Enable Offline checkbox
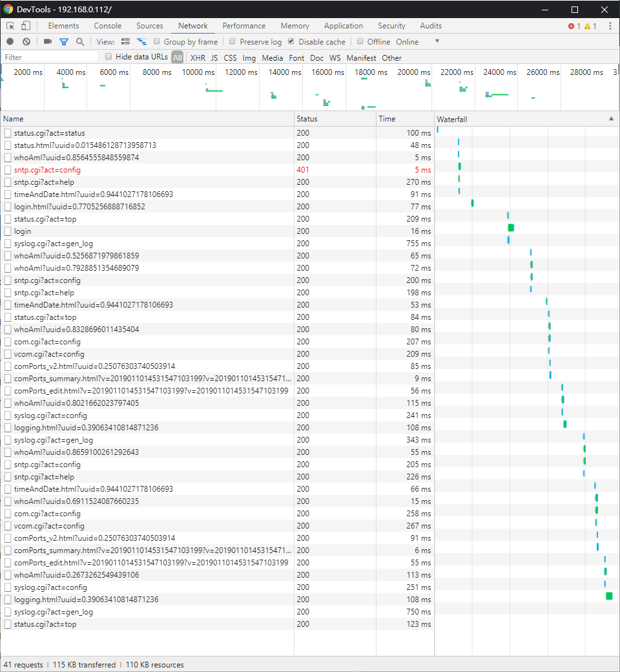Screen dimensions: 620x672 [360, 41]
